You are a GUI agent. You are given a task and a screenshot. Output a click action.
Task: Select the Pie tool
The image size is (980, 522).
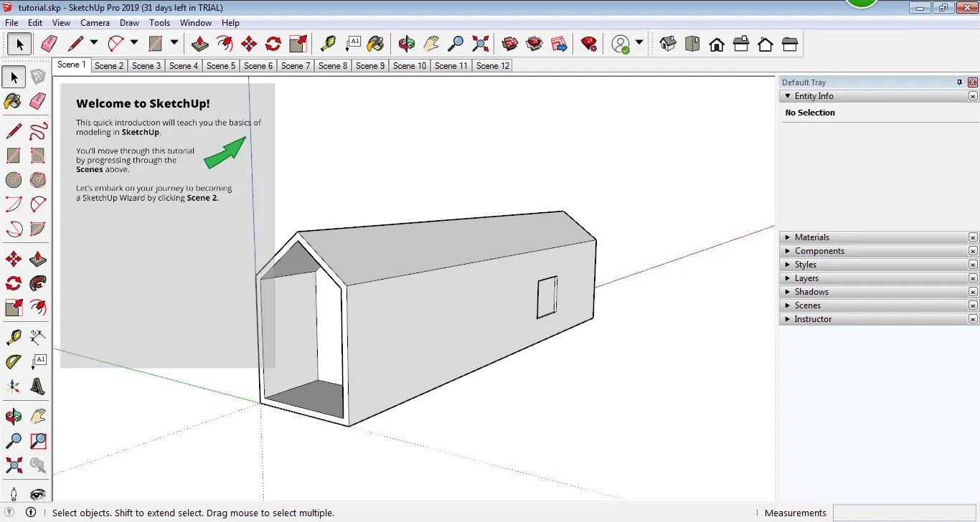[38, 229]
